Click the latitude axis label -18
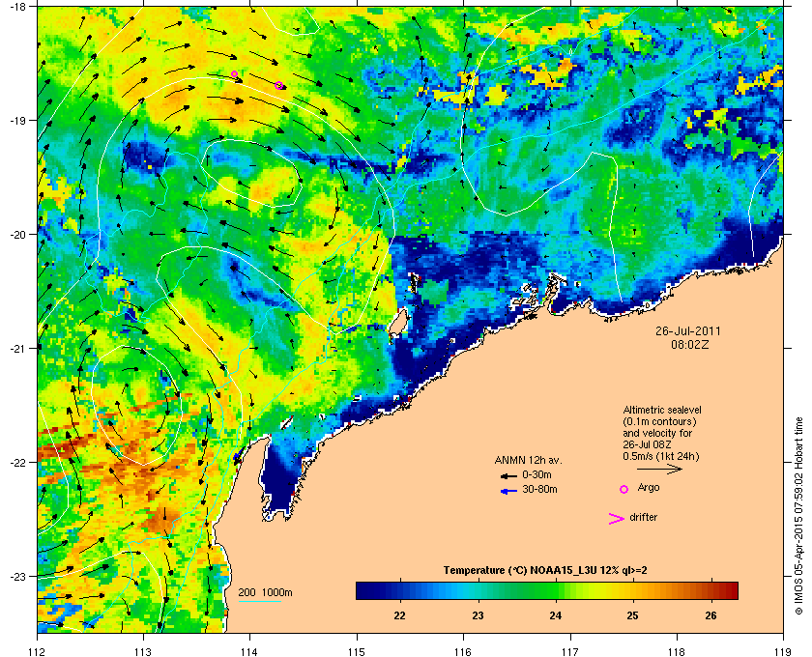This screenshot has height=657, width=812. [x=17, y=7]
